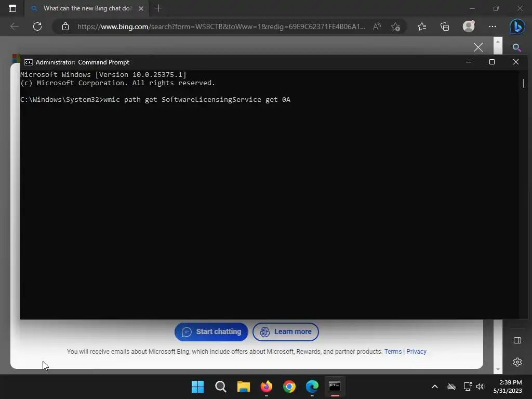Image resolution: width=532 pixels, height=399 pixels.
Task: View site information lock icon
Action: pos(65,26)
